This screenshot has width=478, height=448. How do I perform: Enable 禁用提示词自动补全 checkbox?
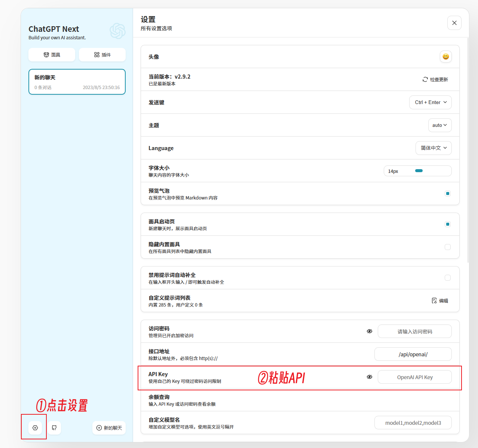(x=448, y=278)
